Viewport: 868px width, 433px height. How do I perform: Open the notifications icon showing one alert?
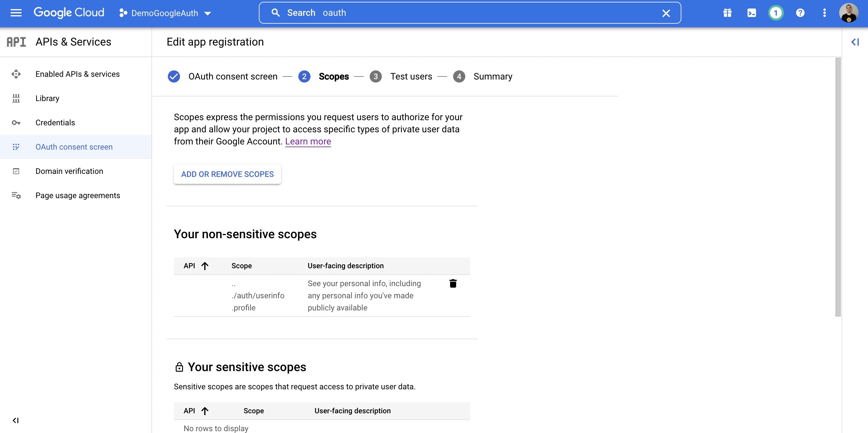(776, 13)
